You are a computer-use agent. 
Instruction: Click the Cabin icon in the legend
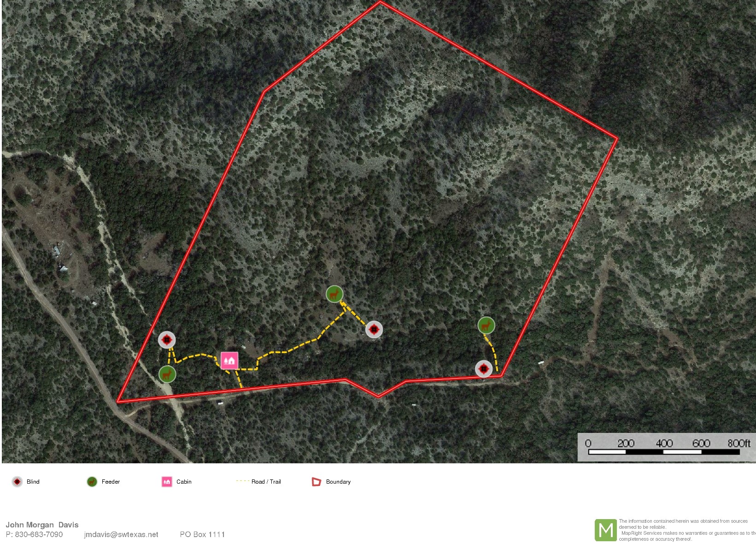tap(167, 482)
